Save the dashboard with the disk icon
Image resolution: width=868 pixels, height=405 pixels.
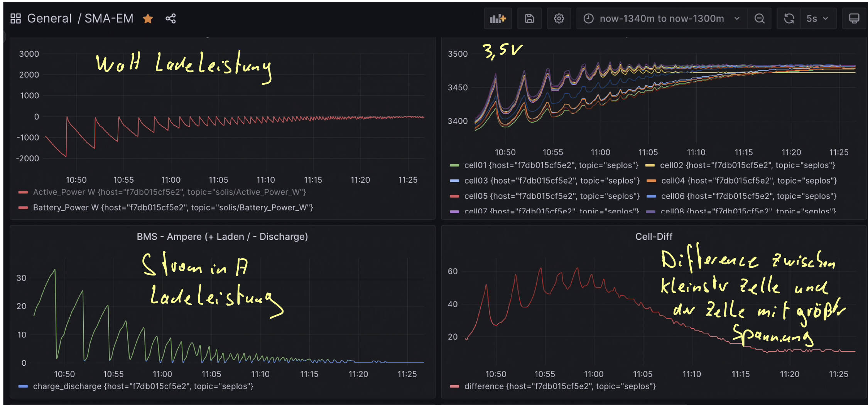click(529, 18)
